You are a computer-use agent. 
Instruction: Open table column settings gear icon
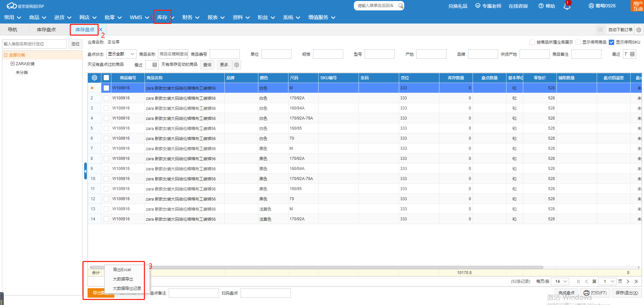pyautogui.click(x=94, y=78)
